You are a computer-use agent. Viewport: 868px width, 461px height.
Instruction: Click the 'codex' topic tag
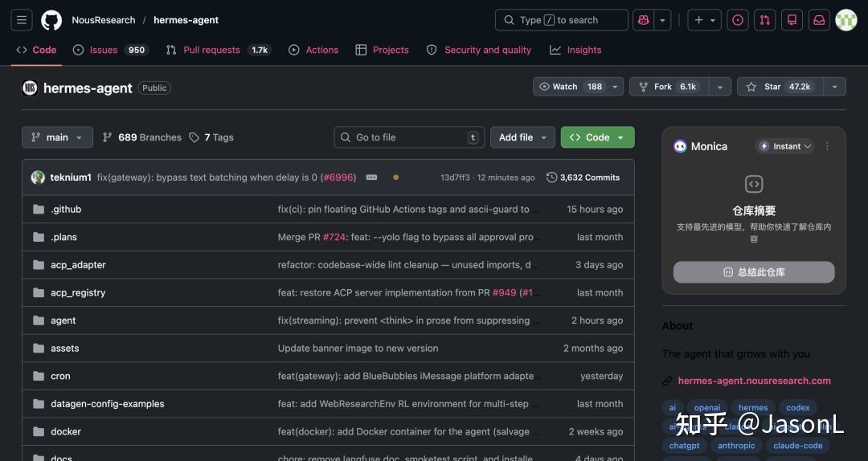[x=798, y=407]
